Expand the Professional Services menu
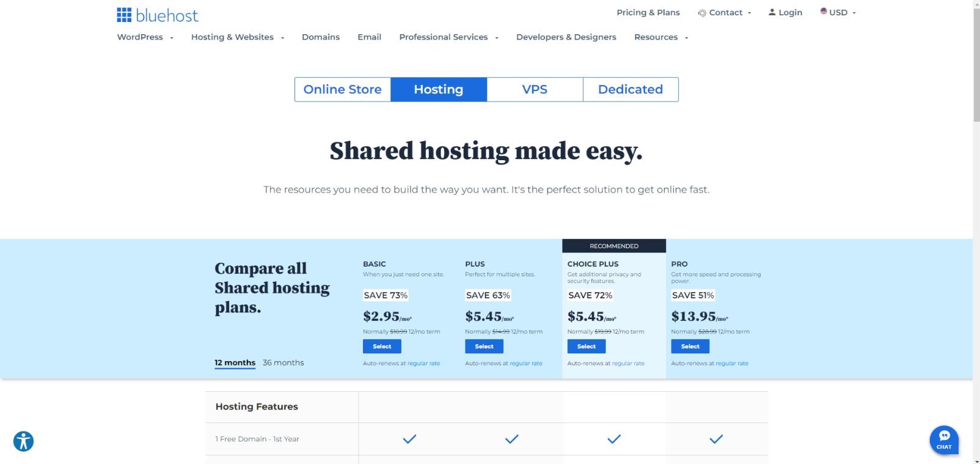980x464 pixels. point(449,37)
